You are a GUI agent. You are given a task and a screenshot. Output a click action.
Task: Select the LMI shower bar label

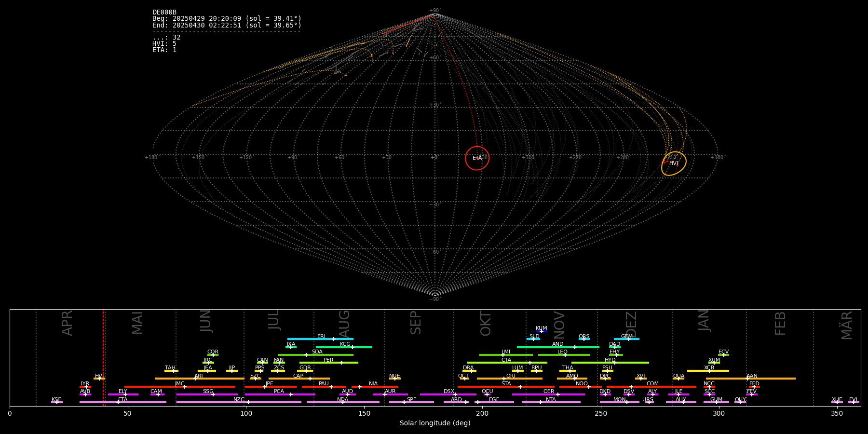[505, 352]
